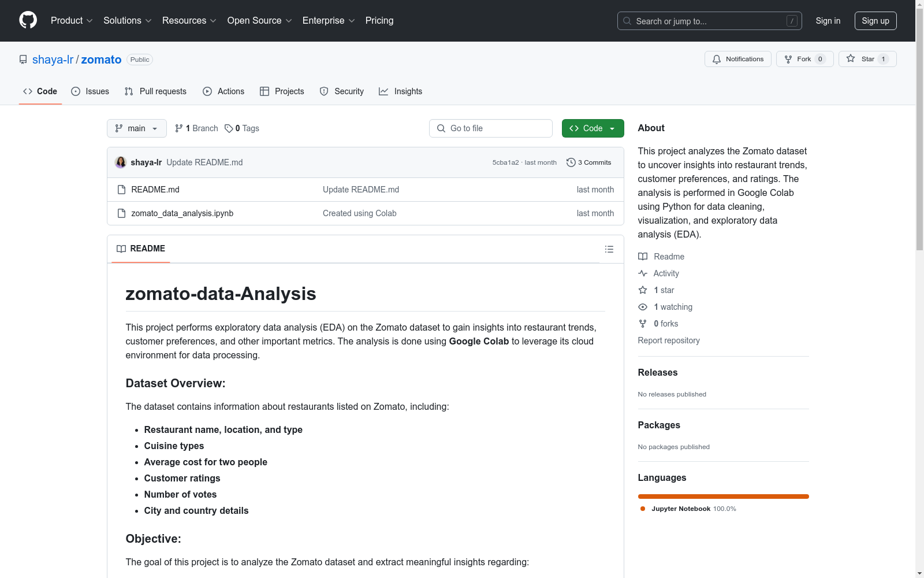The height and width of the screenshot is (578, 924).
Task: Click the shaya-lr avatar image
Action: (x=121, y=162)
